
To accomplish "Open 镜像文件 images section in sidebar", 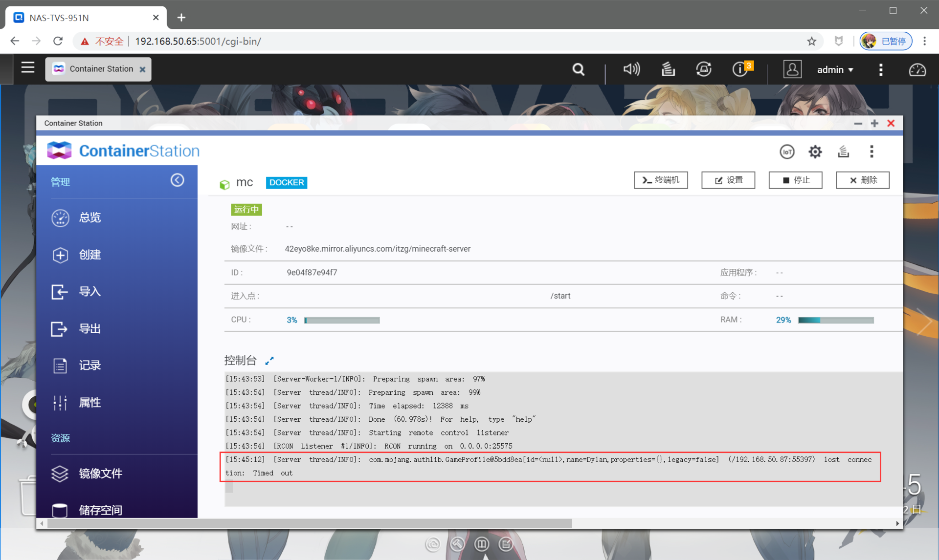I will [x=100, y=473].
